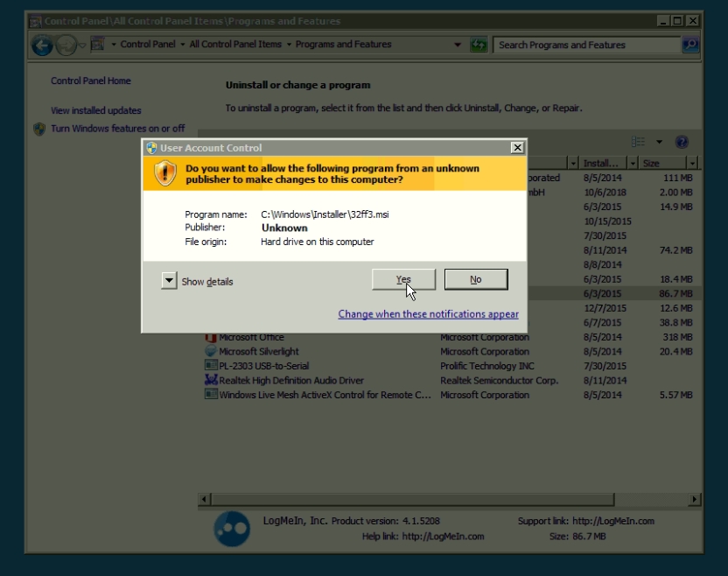728x576 pixels.
Task: Click the program path C:\Windows\Installer\32ff3.msi
Action: 325,214
